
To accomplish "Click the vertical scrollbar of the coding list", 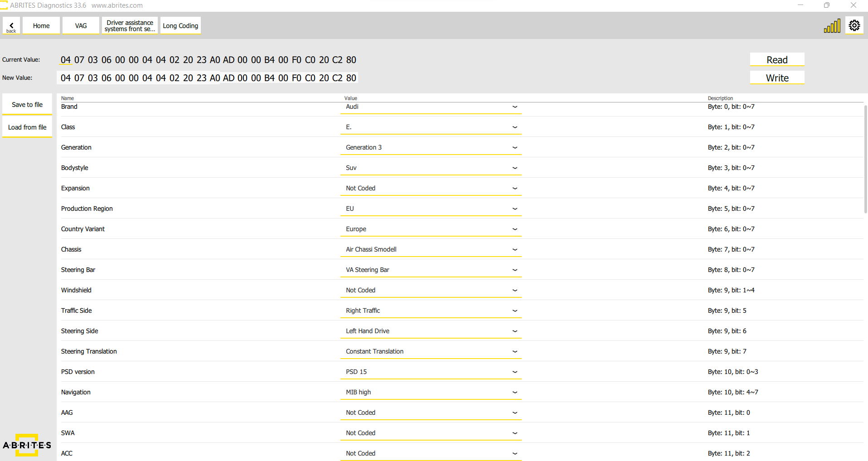I will pos(865,159).
